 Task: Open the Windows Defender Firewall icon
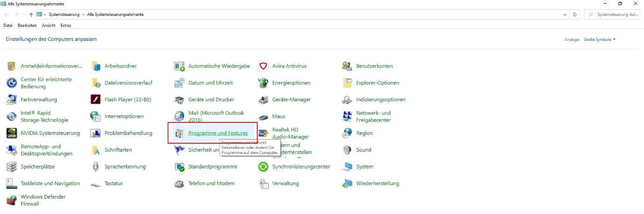point(12,200)
